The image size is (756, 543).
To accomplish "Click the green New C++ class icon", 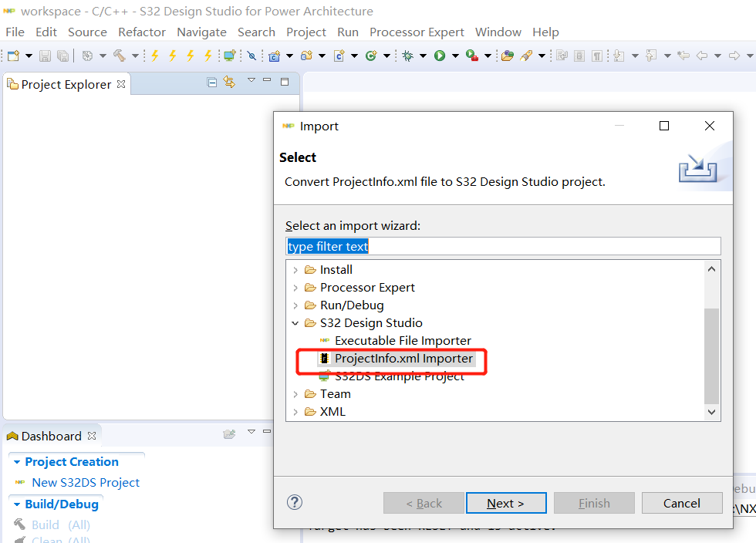I will click(x=371, y=56).
